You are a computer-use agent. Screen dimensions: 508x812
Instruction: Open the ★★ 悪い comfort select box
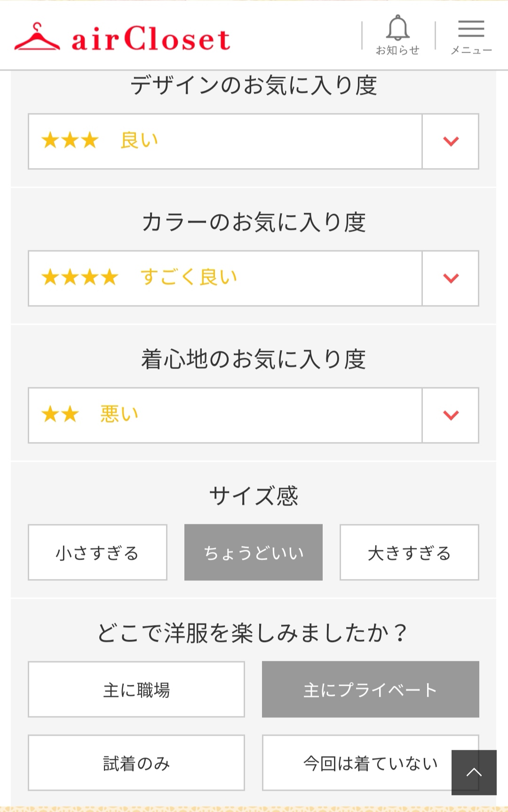pos(225,415)
